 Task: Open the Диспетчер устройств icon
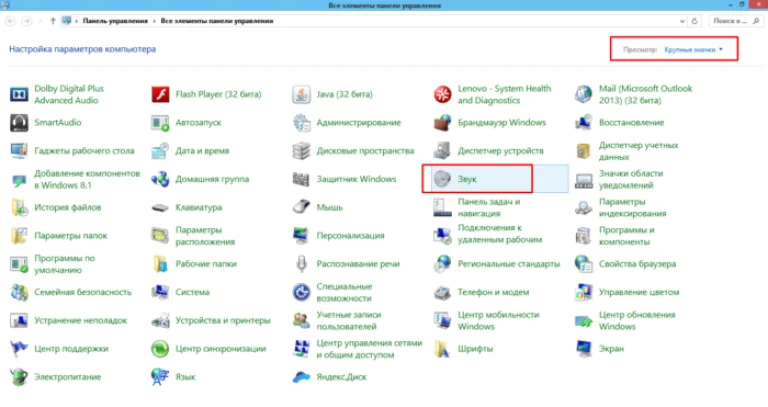(x=442, y=151)
